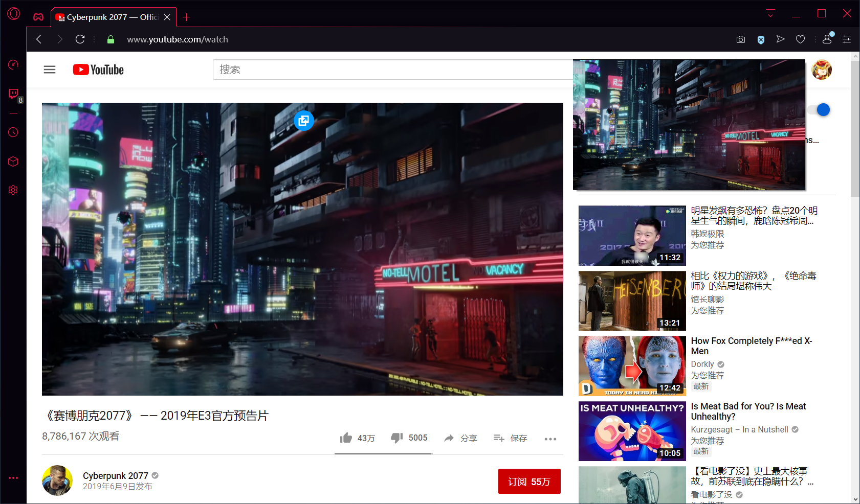Visit Kurzgesagt – In a Nutshell channel
This screenshot has width=860, height=504.
tap(740, 430)
